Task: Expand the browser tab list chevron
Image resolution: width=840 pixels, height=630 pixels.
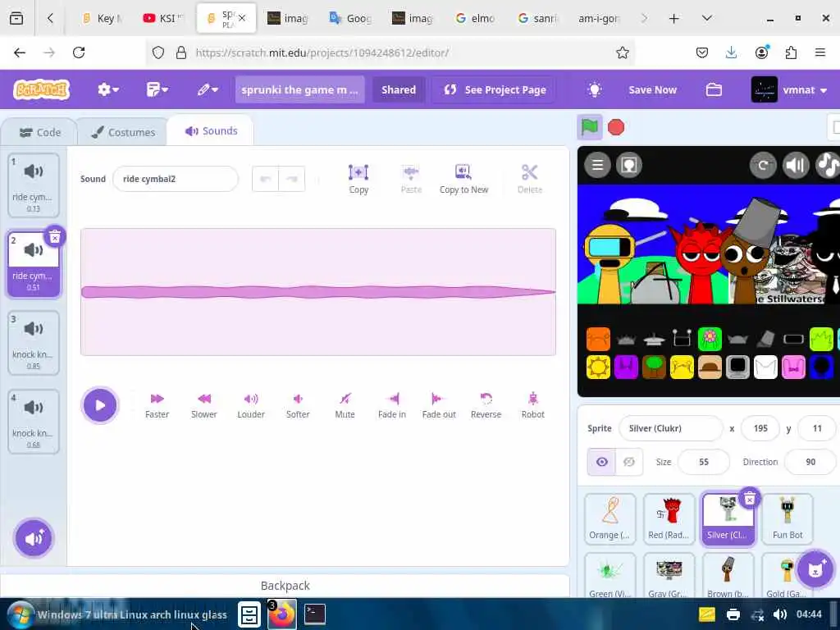Action: (706, 18)
